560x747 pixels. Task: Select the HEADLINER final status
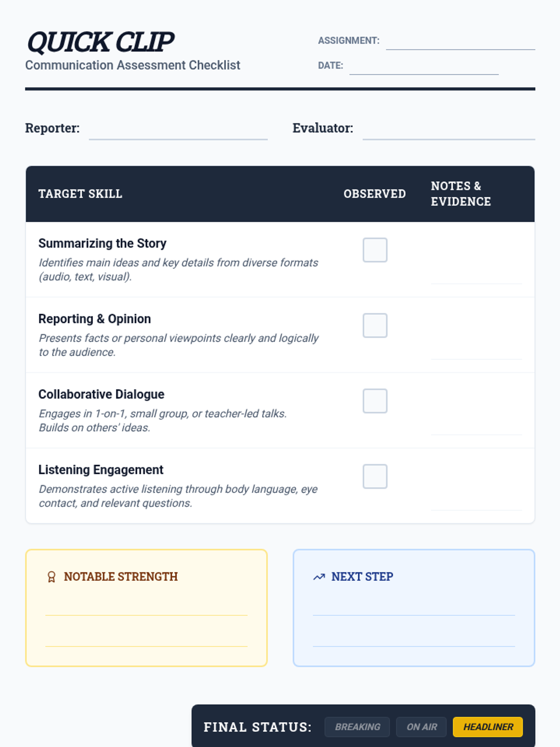(x=488, y=727)
